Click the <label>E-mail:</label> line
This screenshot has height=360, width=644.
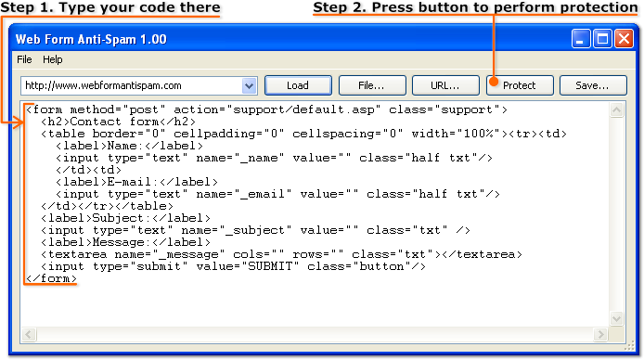(x=136, y=182)
